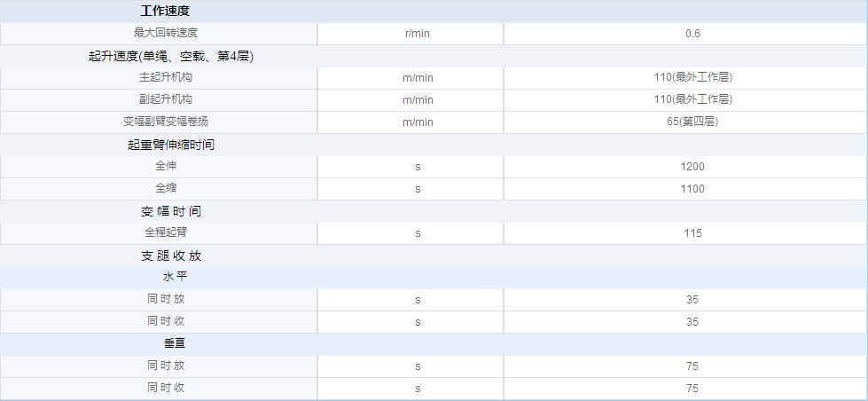Select the 变幅时间 section header
Screen dimensions: 868x401
(x=171, y=211)
